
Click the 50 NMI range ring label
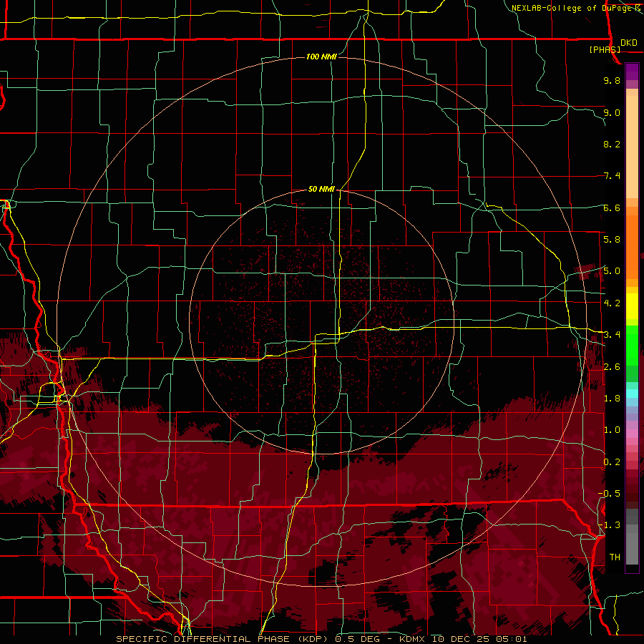(321, 189)
